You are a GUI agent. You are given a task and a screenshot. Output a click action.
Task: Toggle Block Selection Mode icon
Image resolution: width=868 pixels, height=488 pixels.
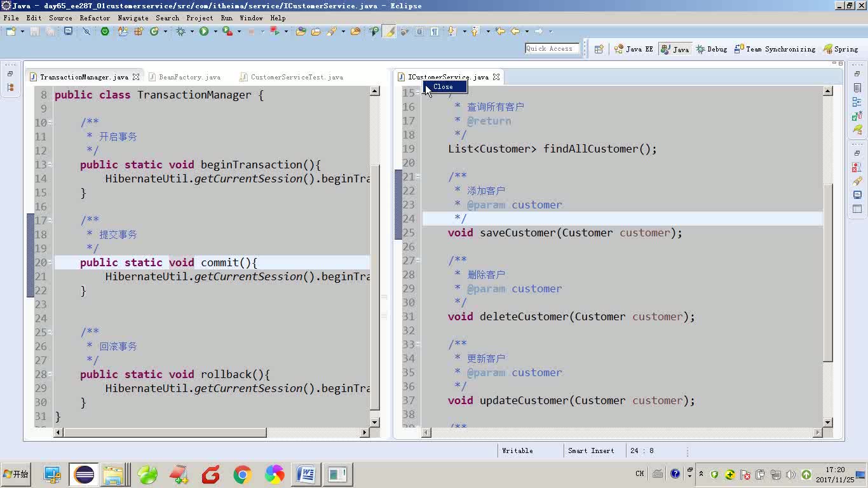point(419,31)
